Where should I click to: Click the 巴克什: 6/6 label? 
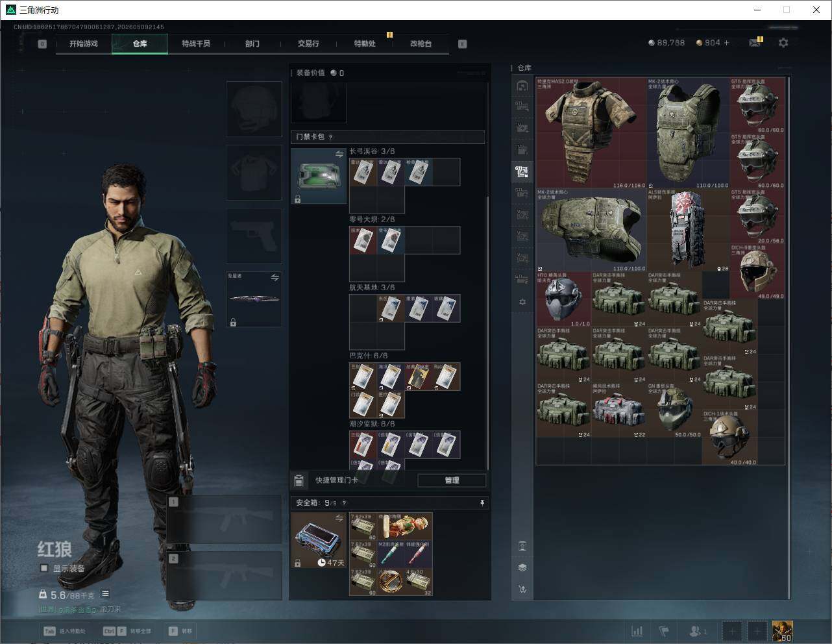pos(369,356)
